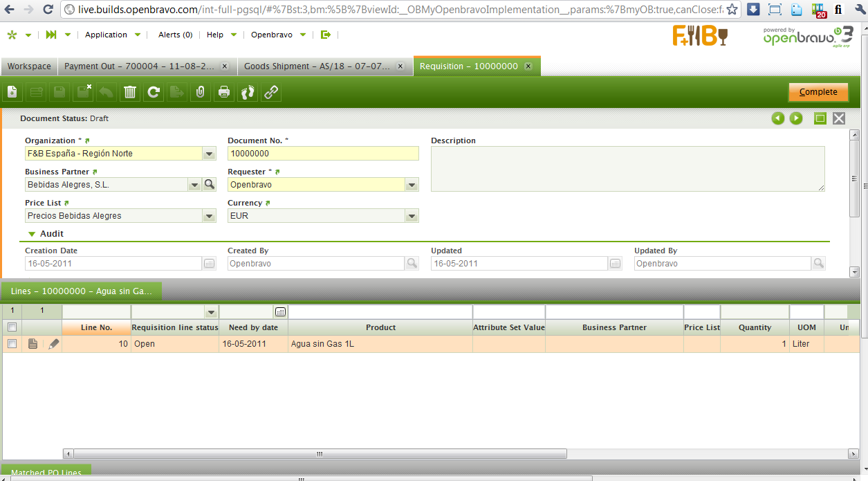Close the Payment Out tab
This screenshot has width=868, height=481.
(225, 66)
